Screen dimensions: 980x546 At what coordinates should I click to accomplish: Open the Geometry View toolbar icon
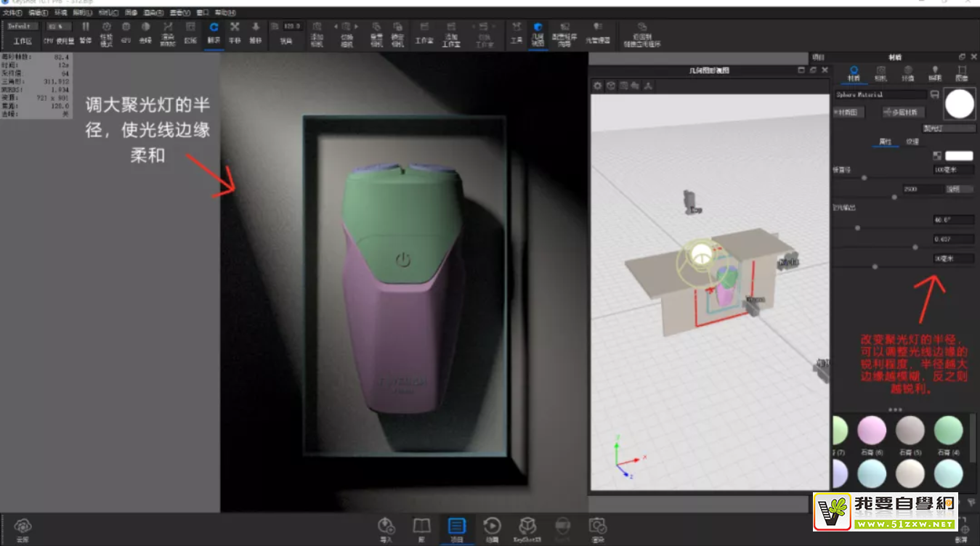point(537,32)
